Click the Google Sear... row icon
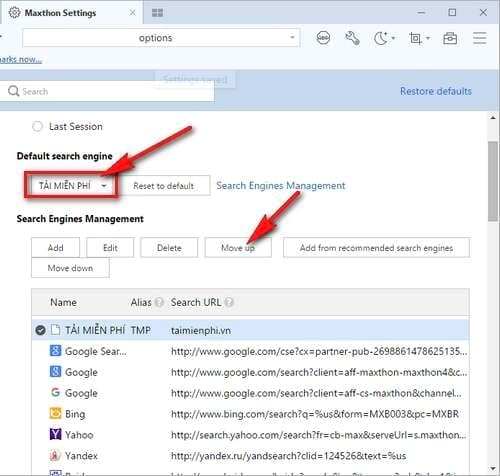Image resolution: width=500 pixels, height=476 pixels. coord(55,351)
